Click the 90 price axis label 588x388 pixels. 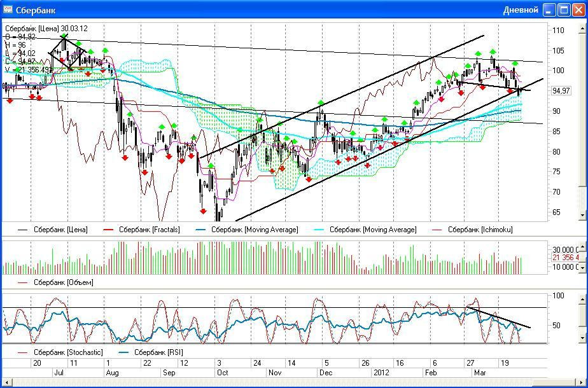[x=556, y=112]
